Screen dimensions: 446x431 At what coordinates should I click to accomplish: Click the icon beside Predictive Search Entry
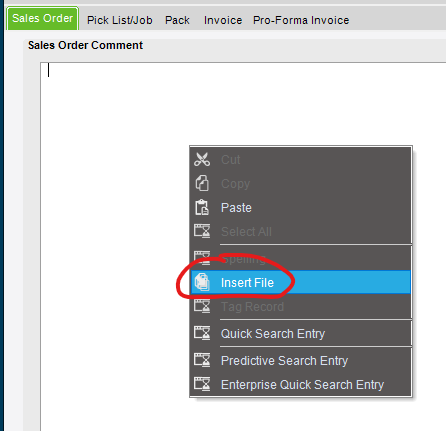coord(202,360)
